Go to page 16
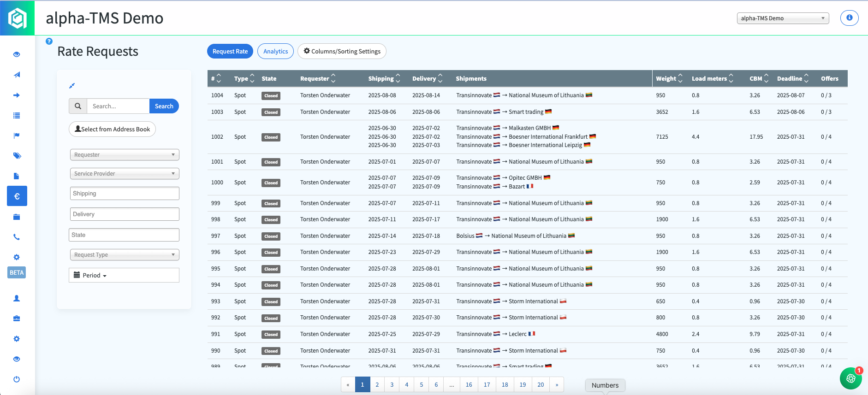 (469, 384)
